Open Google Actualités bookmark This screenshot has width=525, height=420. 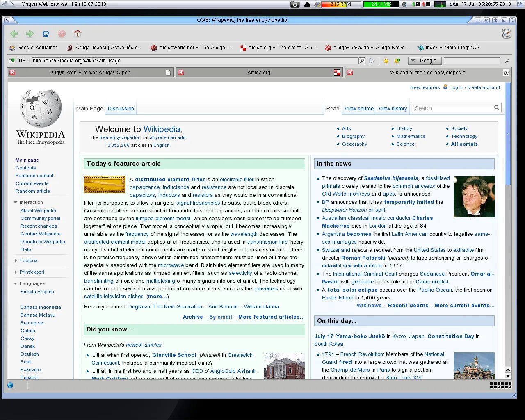(x=34, y=48)
